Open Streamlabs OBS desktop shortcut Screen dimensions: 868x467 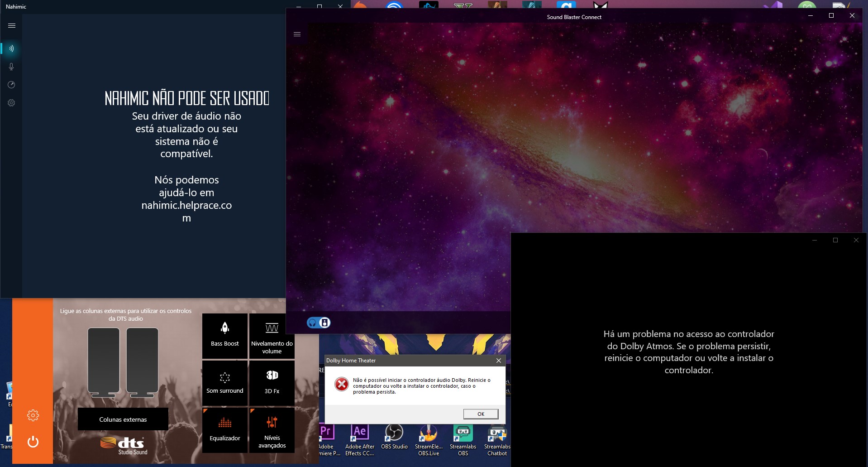tap(463, 440)
